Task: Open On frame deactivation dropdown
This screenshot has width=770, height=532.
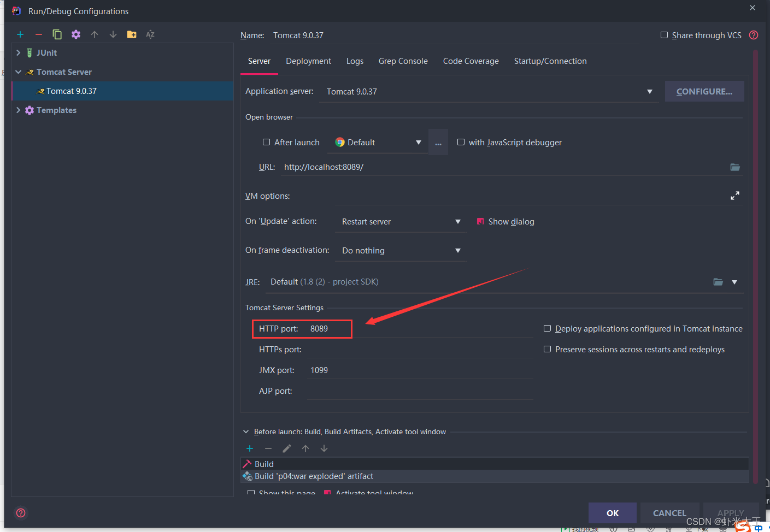Action: point(458,250)
